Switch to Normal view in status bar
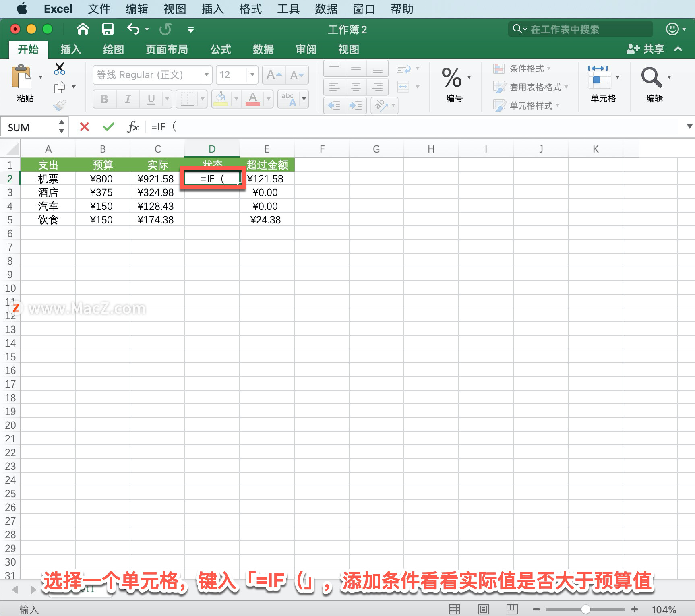 tap(454, 609)
